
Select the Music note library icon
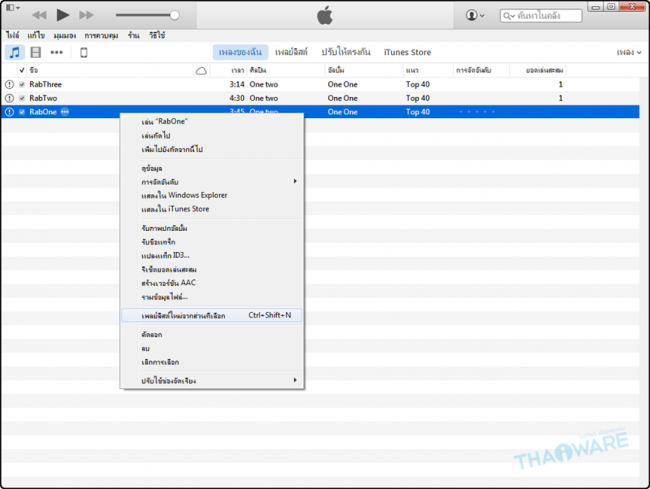[15, 52]
